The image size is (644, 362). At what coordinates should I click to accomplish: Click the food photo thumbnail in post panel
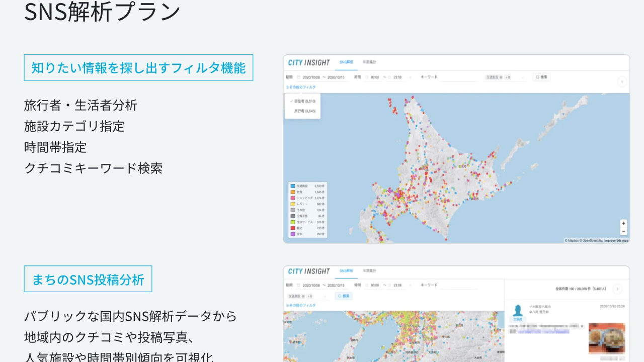tap(606, 338)
